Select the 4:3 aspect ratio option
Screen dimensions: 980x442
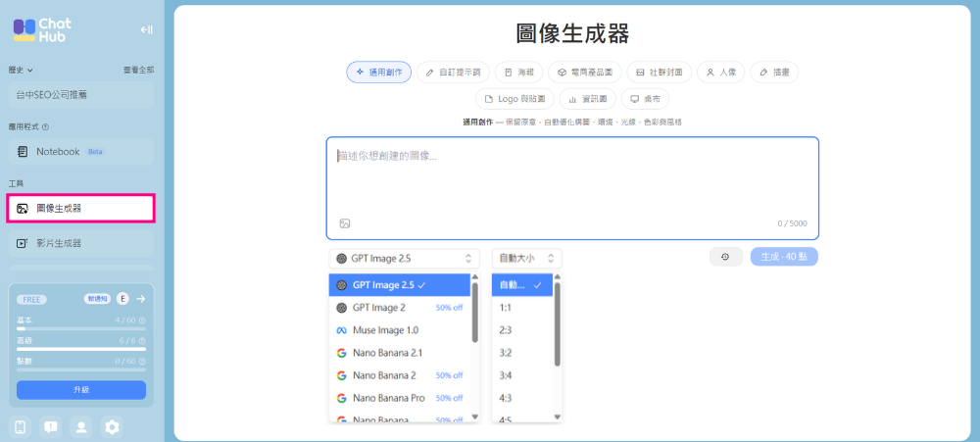click(522, 398)
